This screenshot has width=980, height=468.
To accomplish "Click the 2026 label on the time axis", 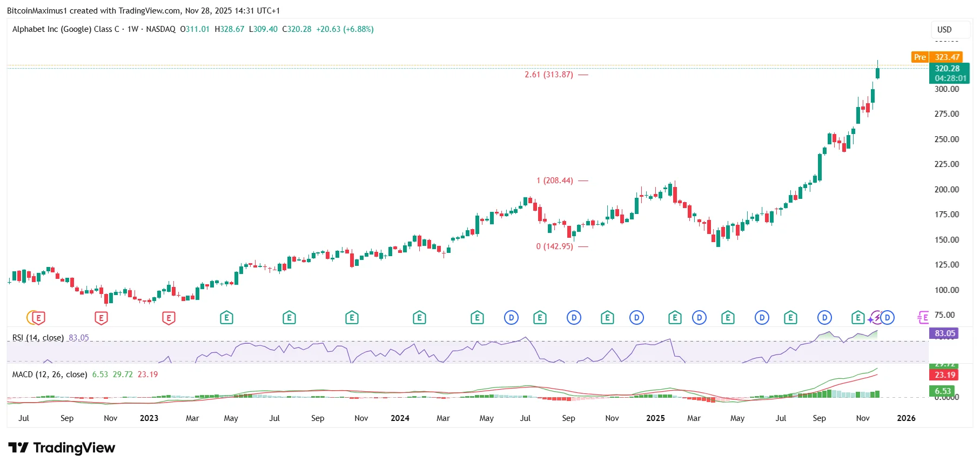I will coord(906,418).
